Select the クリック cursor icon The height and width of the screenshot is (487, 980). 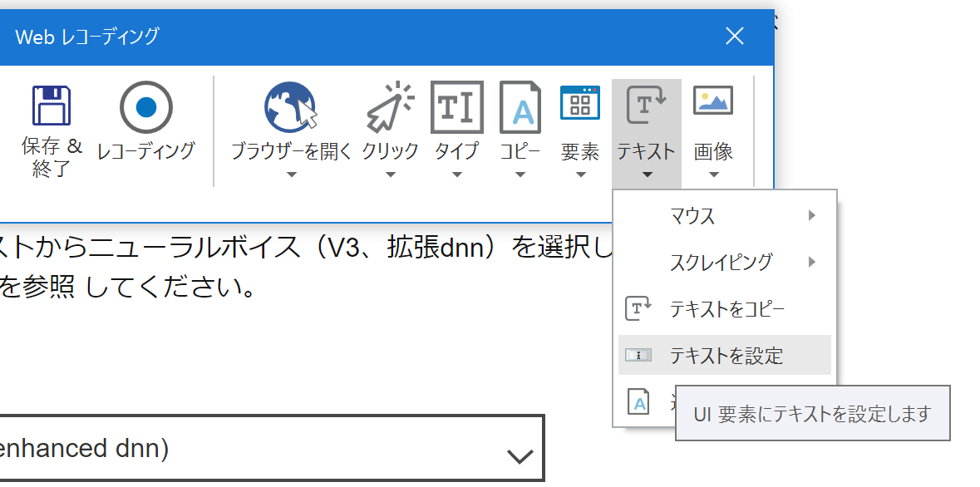click(391, 107)
